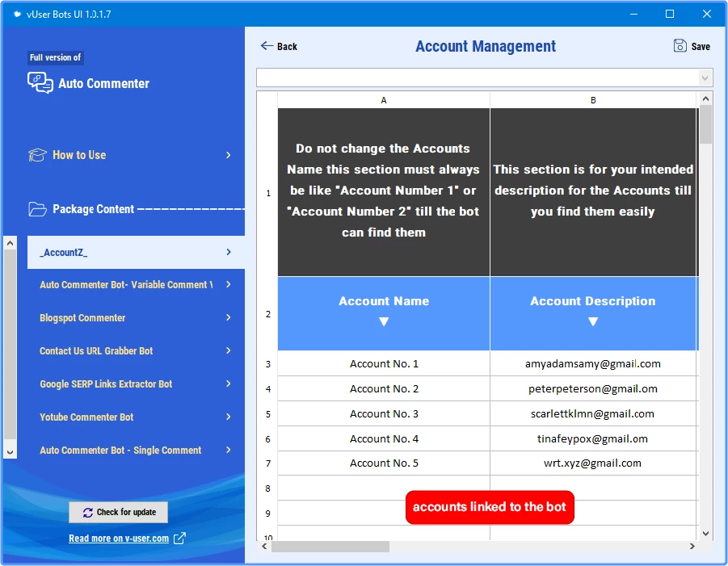The height and width of the screenshot is (566, 728).
Task: Click the Auto Commenter chat bubbles icon
Action: pos(40,83)
